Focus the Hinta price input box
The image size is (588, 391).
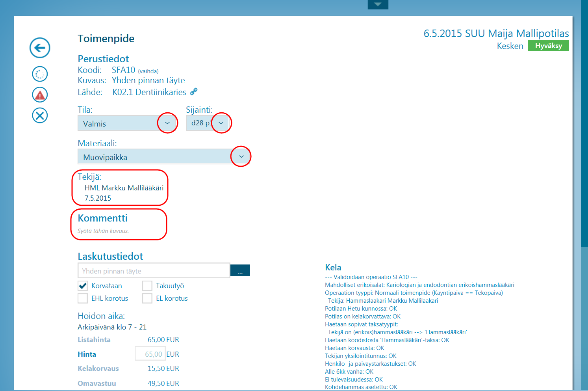[x=150, y=354]
